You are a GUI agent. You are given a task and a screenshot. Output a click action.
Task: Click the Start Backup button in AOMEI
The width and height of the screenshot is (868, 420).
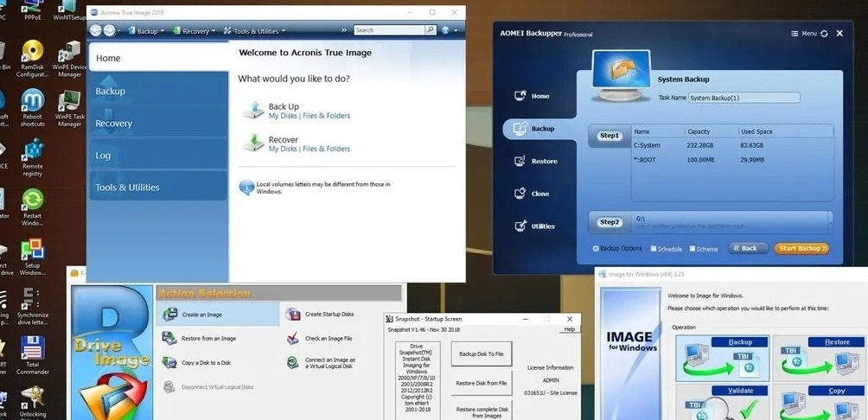coord(801,249)
